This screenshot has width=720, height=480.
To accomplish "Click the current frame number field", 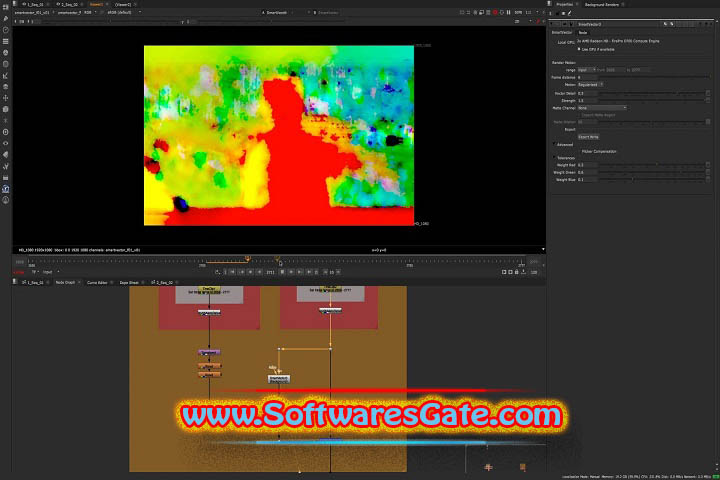I will pyautogui.click(x=270, y=272).
